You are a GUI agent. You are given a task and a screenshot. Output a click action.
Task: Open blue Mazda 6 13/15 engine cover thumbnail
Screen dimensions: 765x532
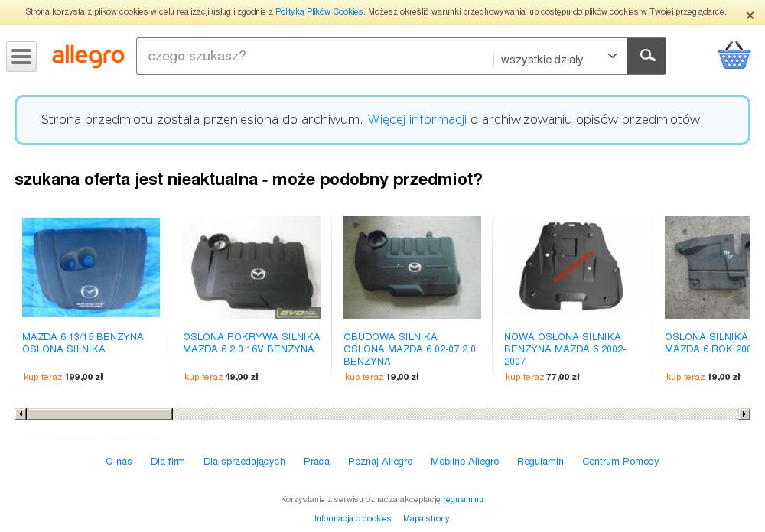pos(91,268)
